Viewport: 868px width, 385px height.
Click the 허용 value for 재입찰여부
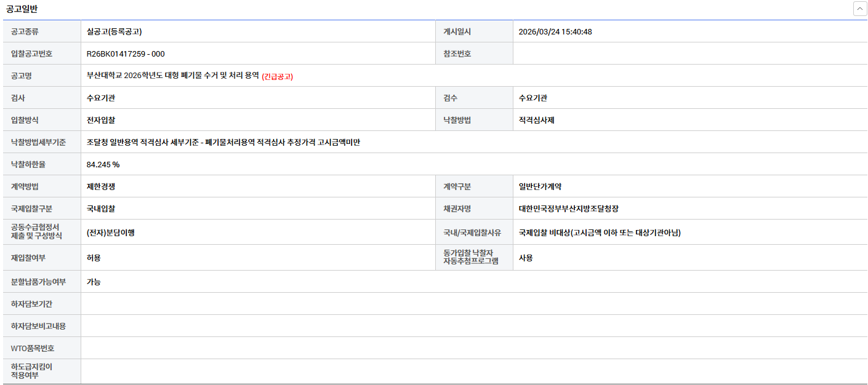[94, 258]
